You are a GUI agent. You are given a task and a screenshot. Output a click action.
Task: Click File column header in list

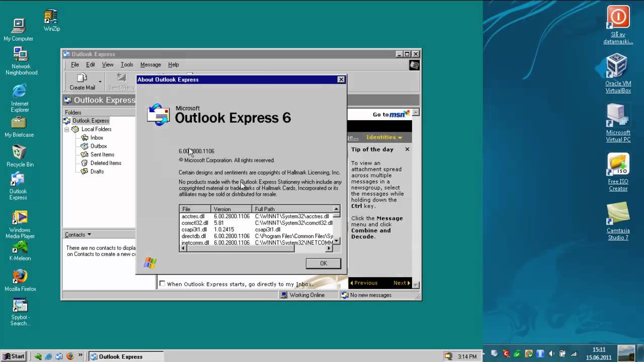195,209
